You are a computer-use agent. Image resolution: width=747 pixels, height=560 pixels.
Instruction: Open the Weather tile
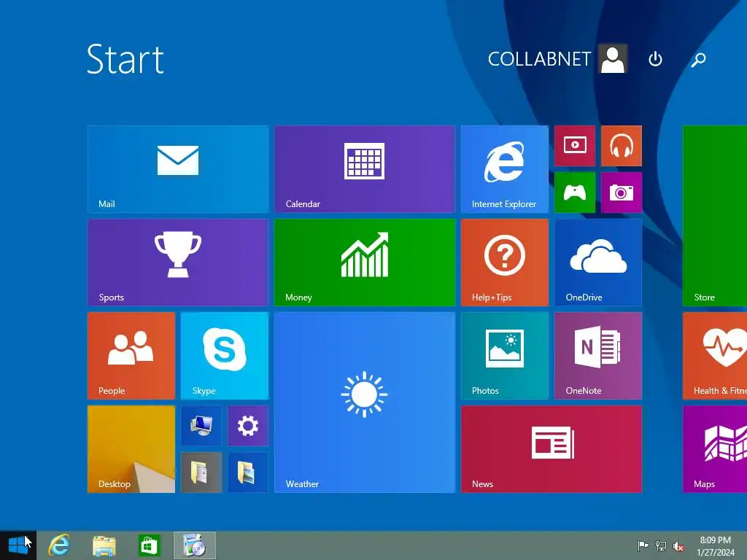[365, 402]
